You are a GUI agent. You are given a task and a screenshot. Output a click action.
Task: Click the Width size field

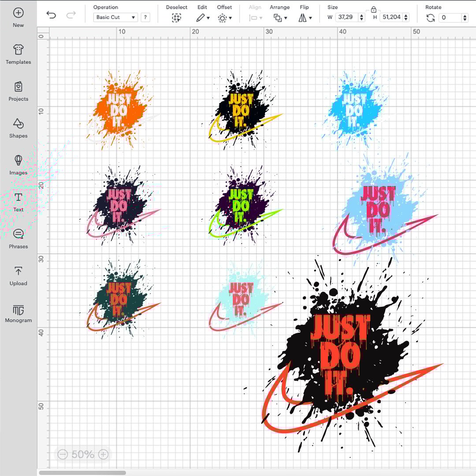click(x=346, y=17)
